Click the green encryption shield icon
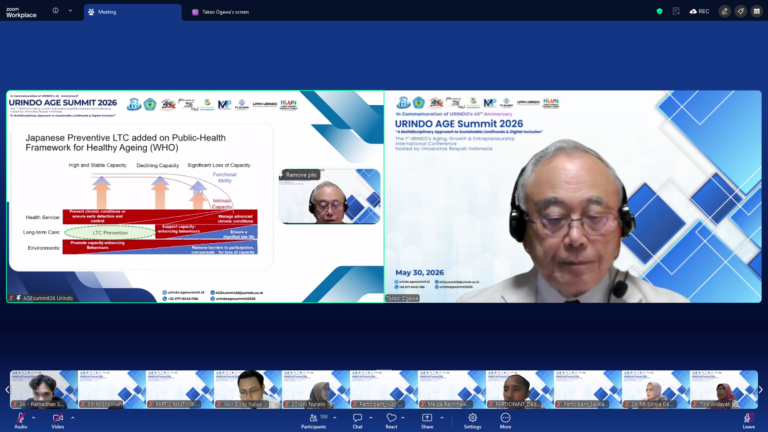Image resolution: width=768 pixels, height=432 pixels. [659, 11]
